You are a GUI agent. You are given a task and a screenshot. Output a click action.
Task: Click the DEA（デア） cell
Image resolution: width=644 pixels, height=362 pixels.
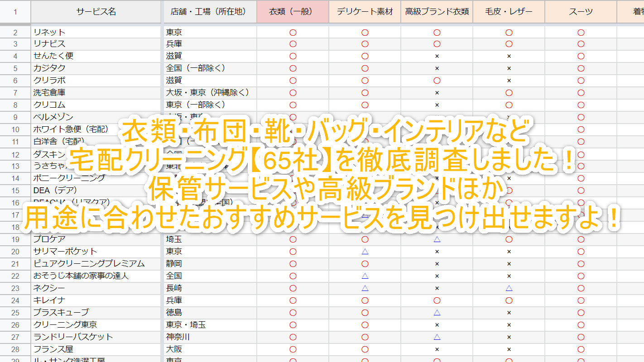(96, 191)
